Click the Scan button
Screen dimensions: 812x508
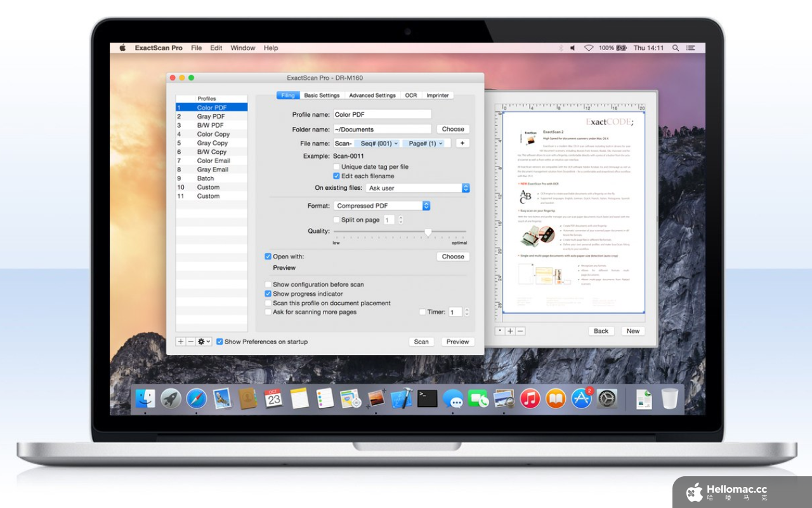[421, 342]
